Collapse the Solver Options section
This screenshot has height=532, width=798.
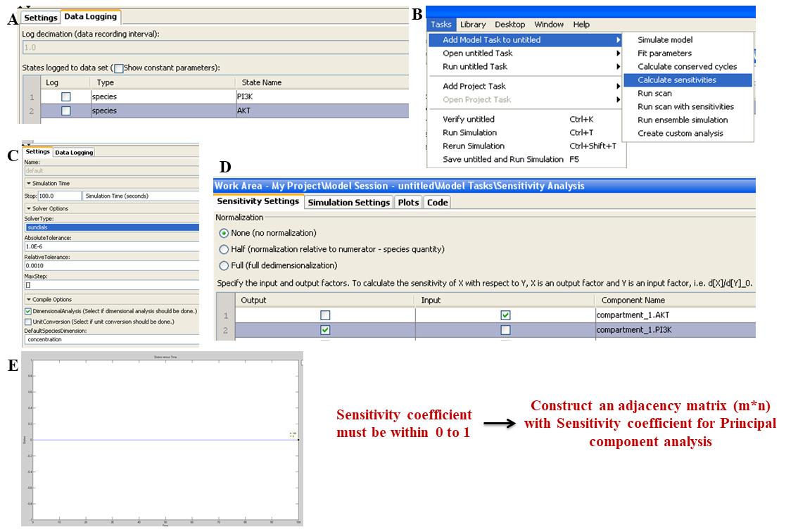tap(28, 209)
